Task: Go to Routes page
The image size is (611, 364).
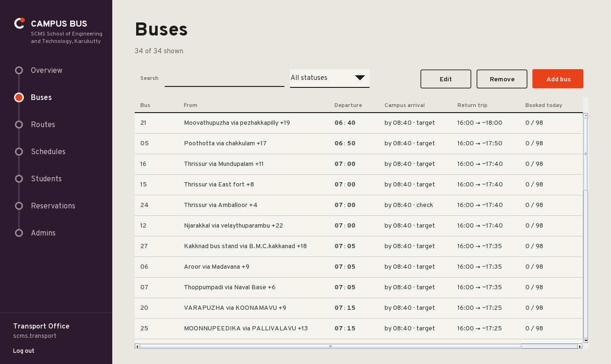Action: coord(43,125)
